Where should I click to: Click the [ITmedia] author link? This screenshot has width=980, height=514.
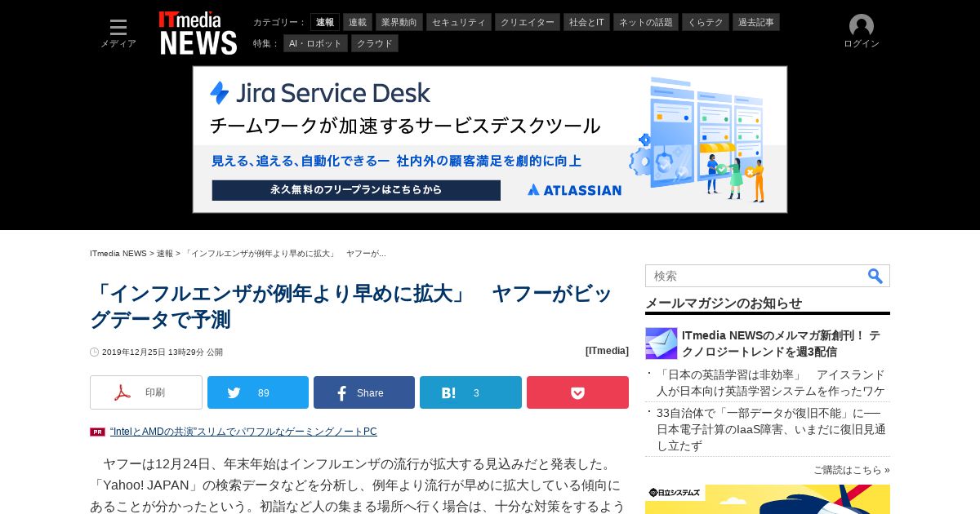tap(607, 351)
